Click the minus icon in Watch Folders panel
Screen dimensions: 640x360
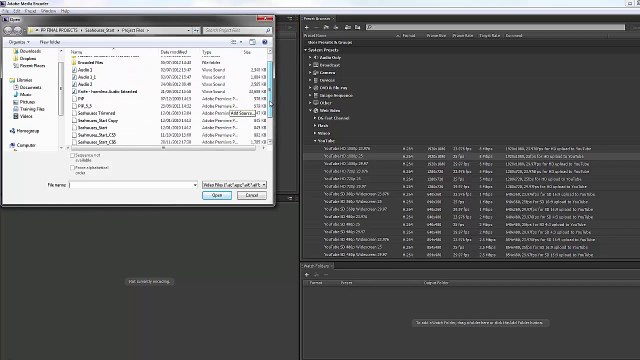(x=326, y=275)
